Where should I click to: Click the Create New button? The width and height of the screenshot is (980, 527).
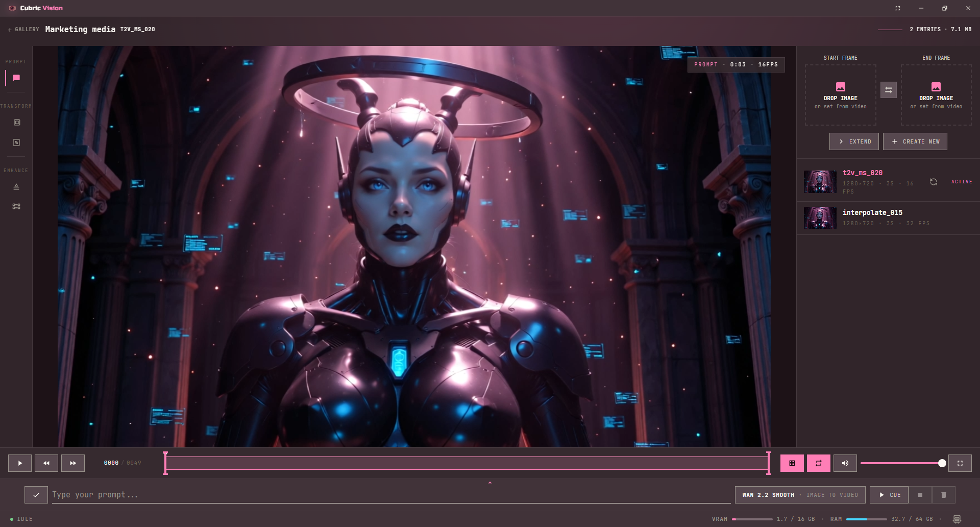(x=915, y=141)
